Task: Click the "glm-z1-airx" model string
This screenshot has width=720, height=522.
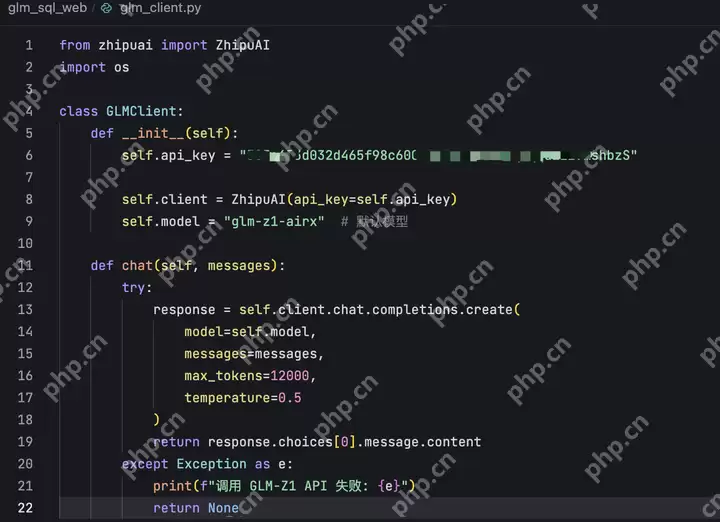Action: [x=274, y=221]
